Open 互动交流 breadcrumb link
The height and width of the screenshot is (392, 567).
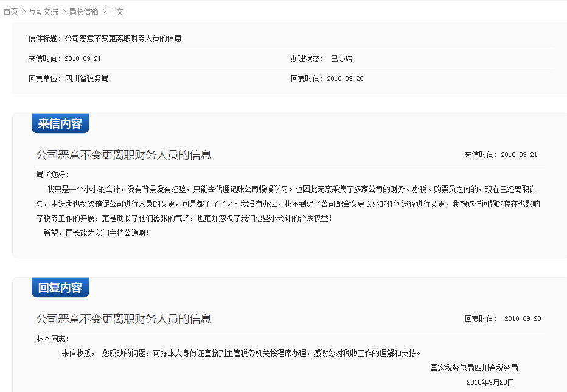pyautogui.click(x=43, y=12)
